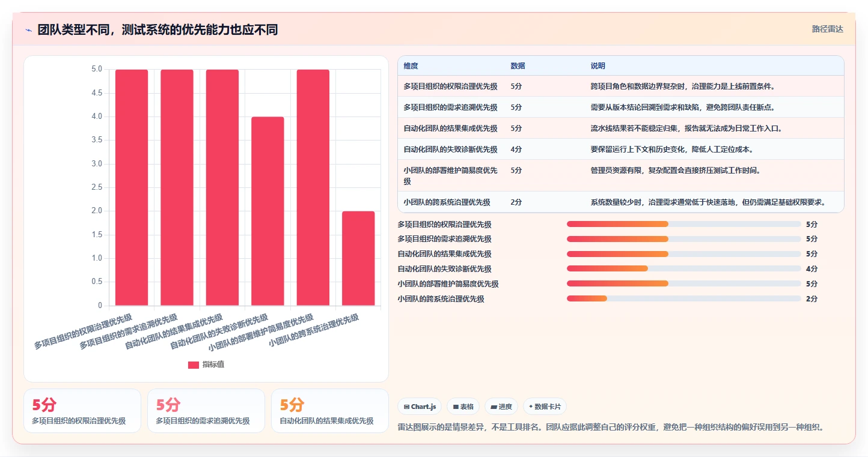Select table cell 小团队的跨系统治理优先级
868x457 pixels.
point(447,202)
